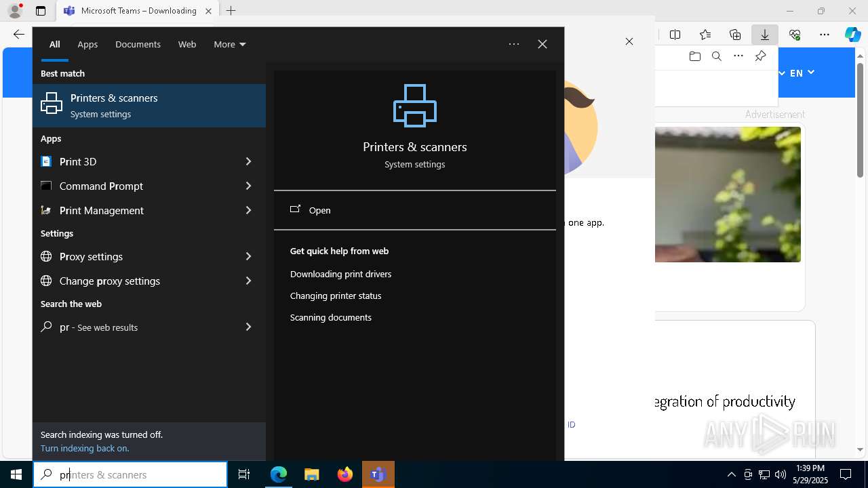Click the magnifier icon beside pr web results
The height and width of the screenshot is (488, 868).
click(x=46, y=327)
